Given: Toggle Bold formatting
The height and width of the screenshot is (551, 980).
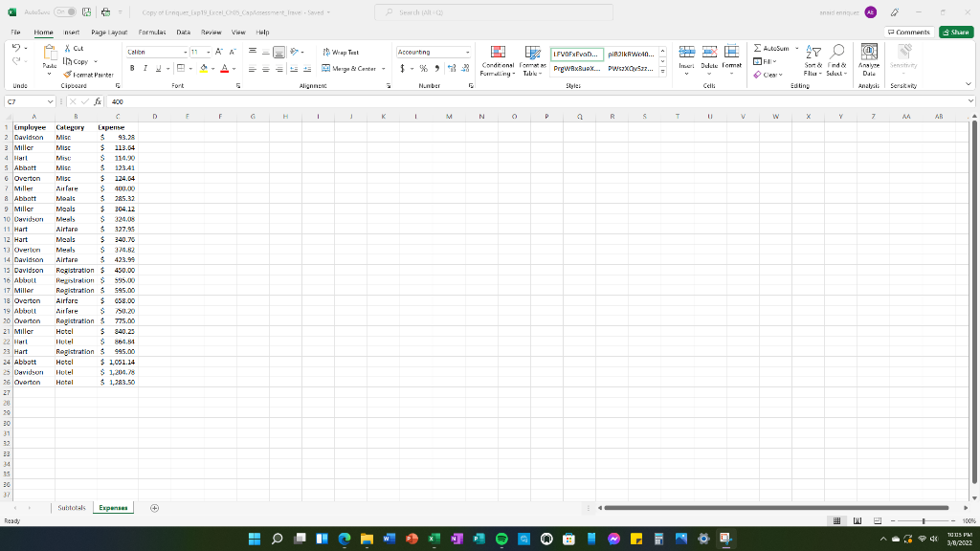Looking at the screenshot, I should pyautogui.click(x=132, y=69).
